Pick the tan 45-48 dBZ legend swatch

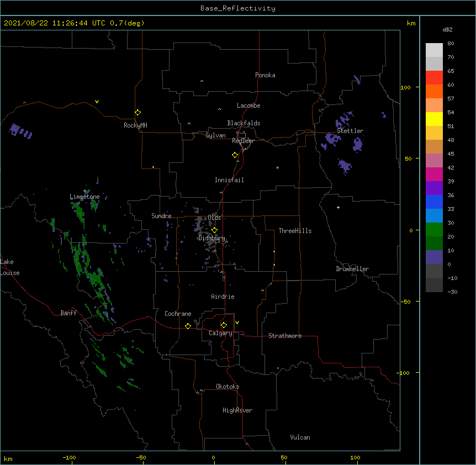434,146
